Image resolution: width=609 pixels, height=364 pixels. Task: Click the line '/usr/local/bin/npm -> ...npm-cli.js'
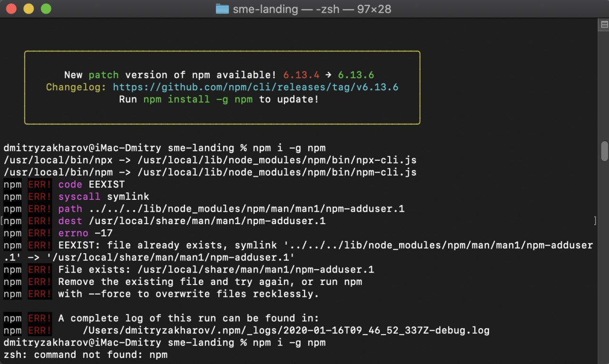(x=210, y=172)
